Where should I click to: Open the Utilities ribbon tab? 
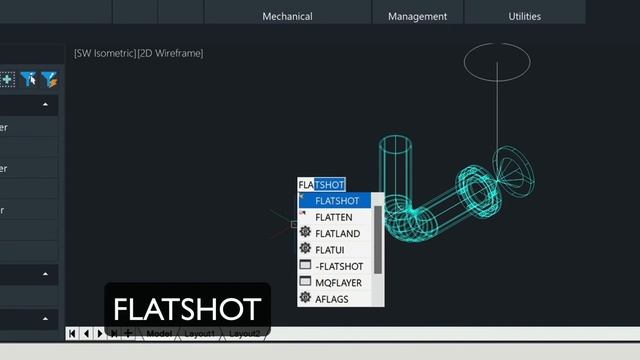[524, 16]
